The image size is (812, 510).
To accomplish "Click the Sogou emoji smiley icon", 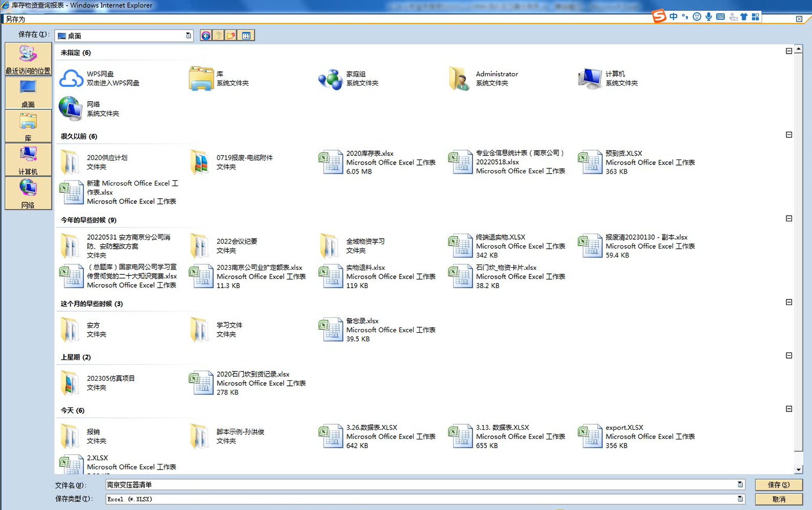I will pyautogui.click(x=697, y=17).
